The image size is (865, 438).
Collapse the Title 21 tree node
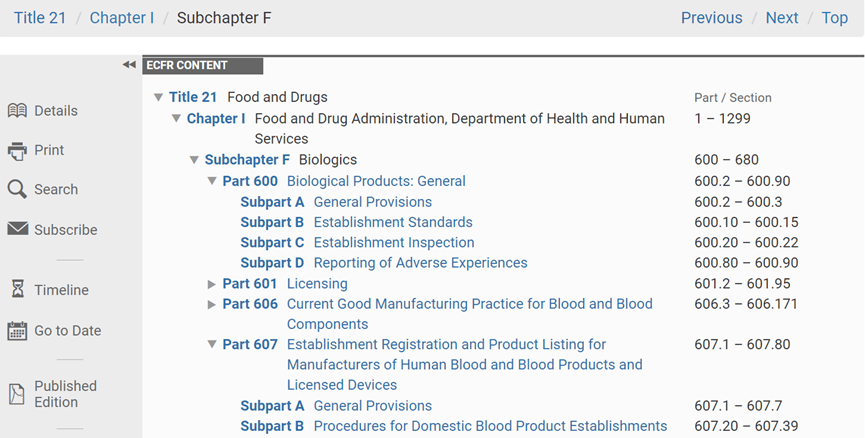[x=158, y=98]
